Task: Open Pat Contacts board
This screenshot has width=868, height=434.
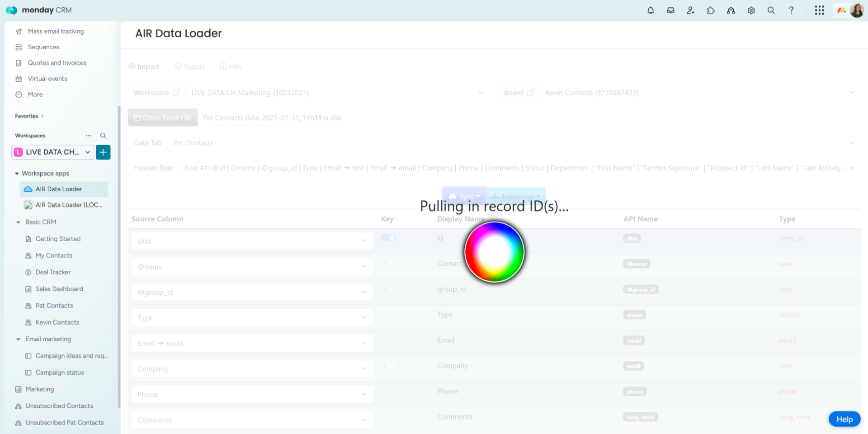Action: click(x=54, y=306)
